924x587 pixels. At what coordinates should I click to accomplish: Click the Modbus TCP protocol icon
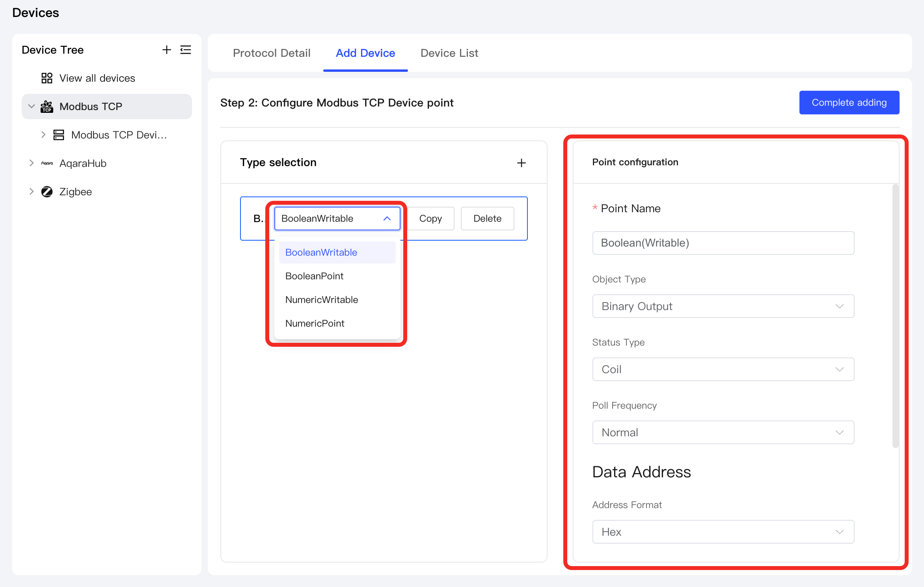47,107
